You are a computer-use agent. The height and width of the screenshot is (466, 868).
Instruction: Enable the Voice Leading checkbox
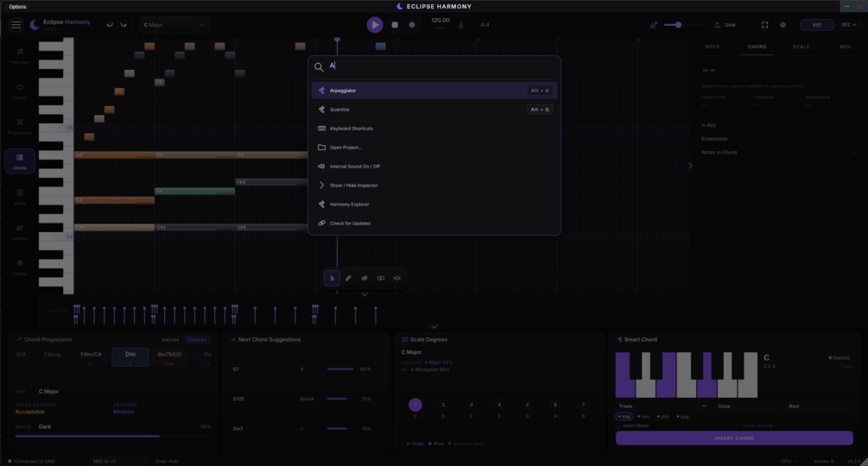(x=738, y=425)
